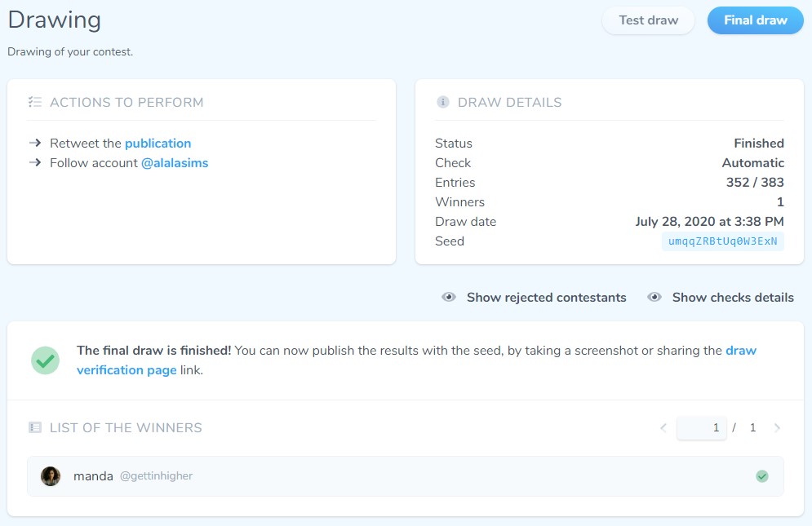
Task: Show rejected contestants
Action: pos(534,297)
